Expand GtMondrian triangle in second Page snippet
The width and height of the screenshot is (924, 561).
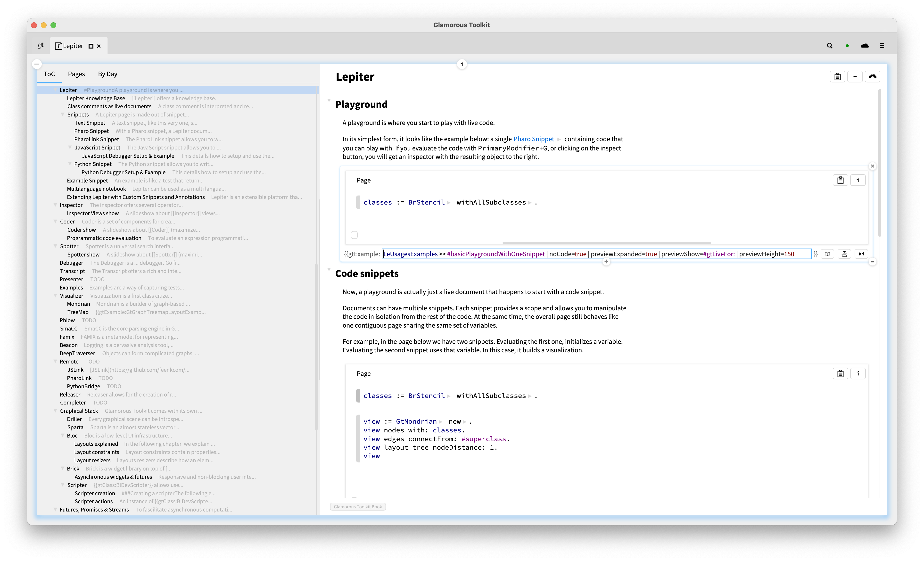click(x=441, y=422)
